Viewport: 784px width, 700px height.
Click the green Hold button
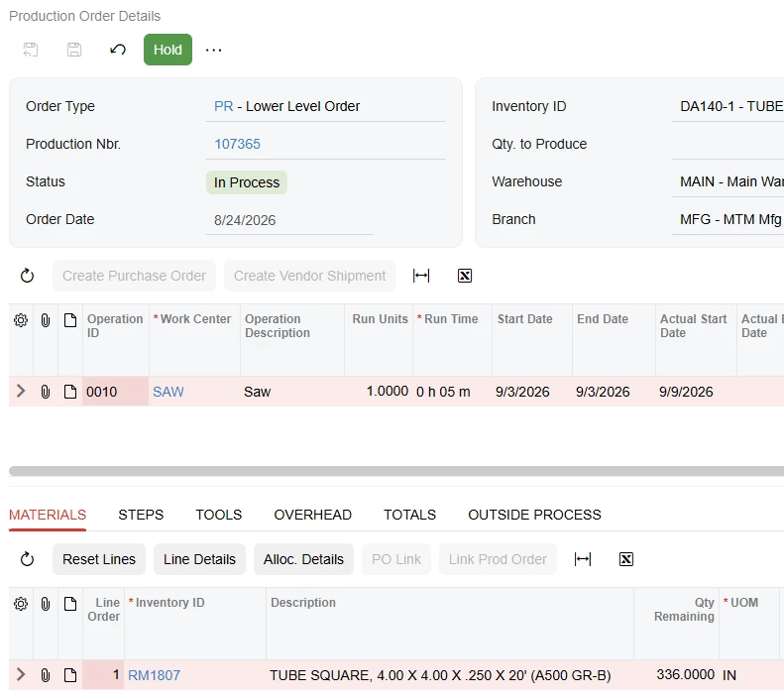pos(168,50)
